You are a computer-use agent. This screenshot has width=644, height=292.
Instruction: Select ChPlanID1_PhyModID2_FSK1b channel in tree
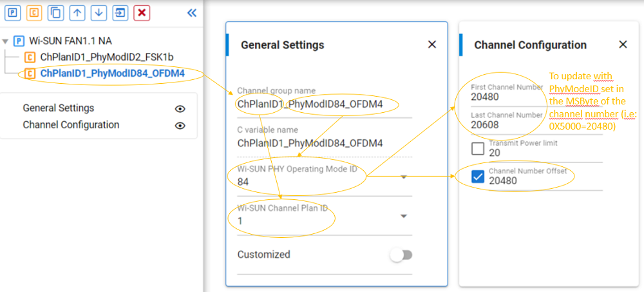click(107, 57)
